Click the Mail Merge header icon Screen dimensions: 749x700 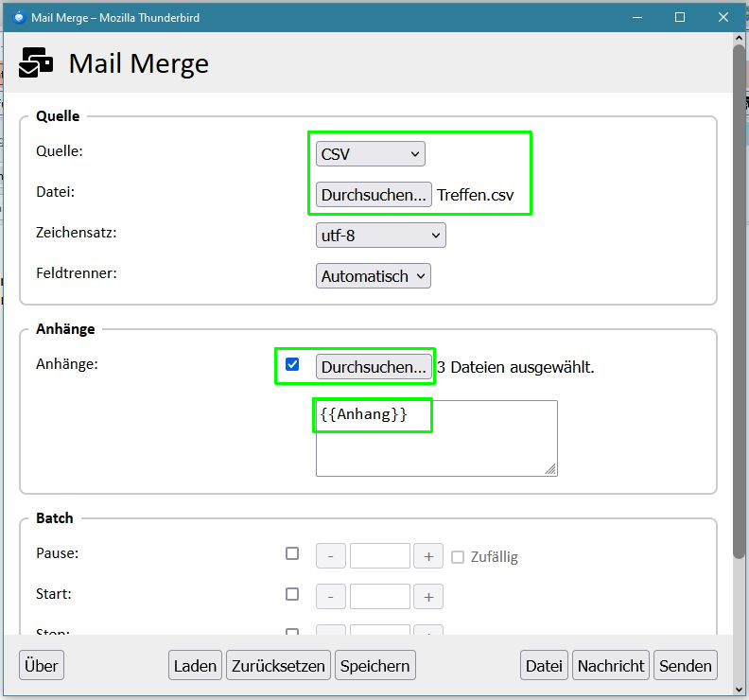[x=37, y=62]
